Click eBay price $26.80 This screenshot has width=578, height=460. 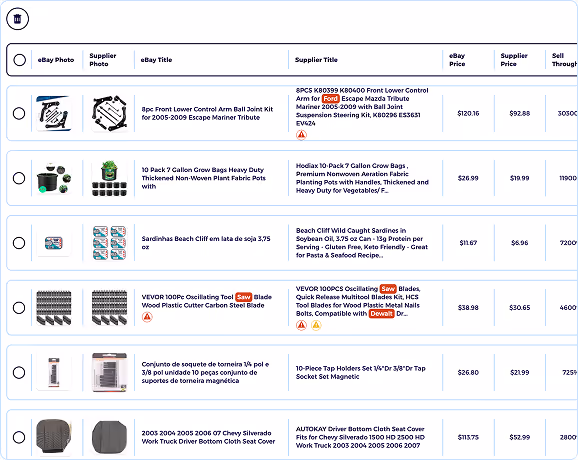click(x=468, y=373)
